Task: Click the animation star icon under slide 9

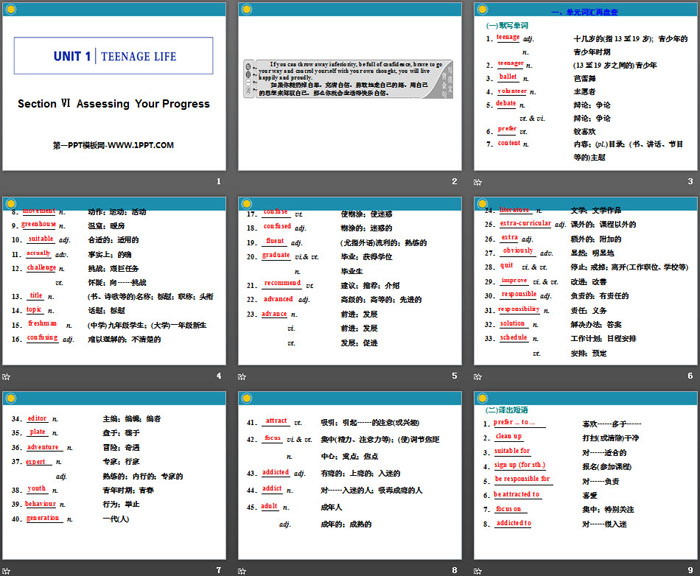Action: tap(479, 569)
